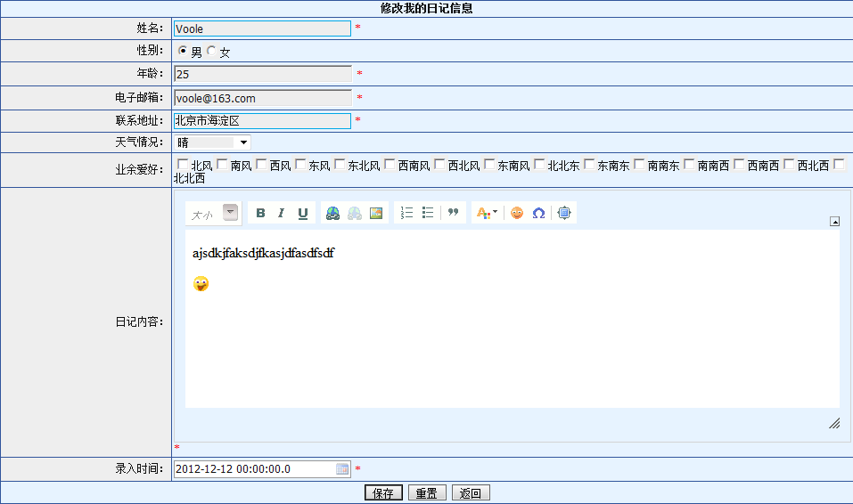
Task: Toggle underline formatting in the diary editor
Action: click(x=303, y=213)
